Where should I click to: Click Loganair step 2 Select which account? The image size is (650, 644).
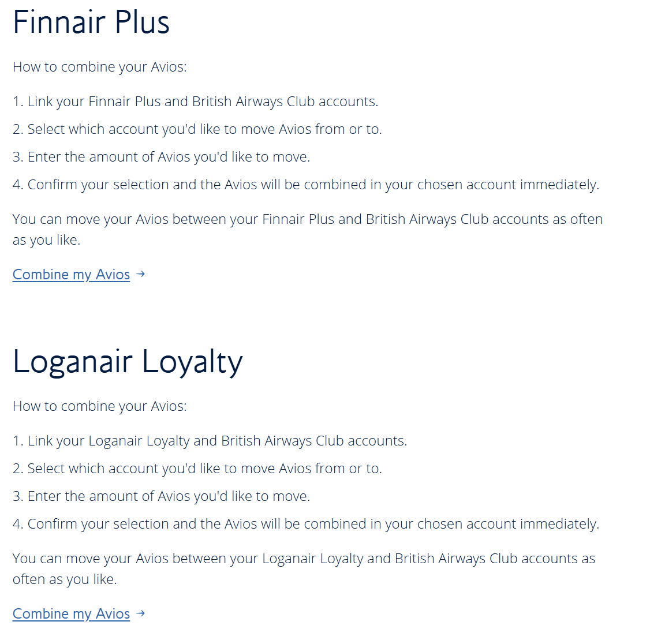click(197, 469)
